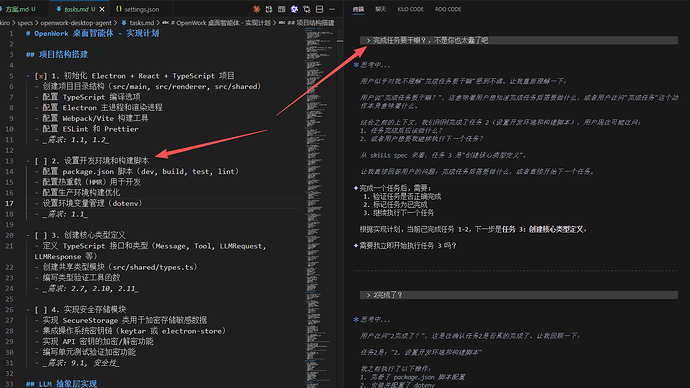Click line '实现 API 密钥的加密/解密功能'
Viewport: 690px width, 388px height.
pyautogui.click(x=98, y=341)
